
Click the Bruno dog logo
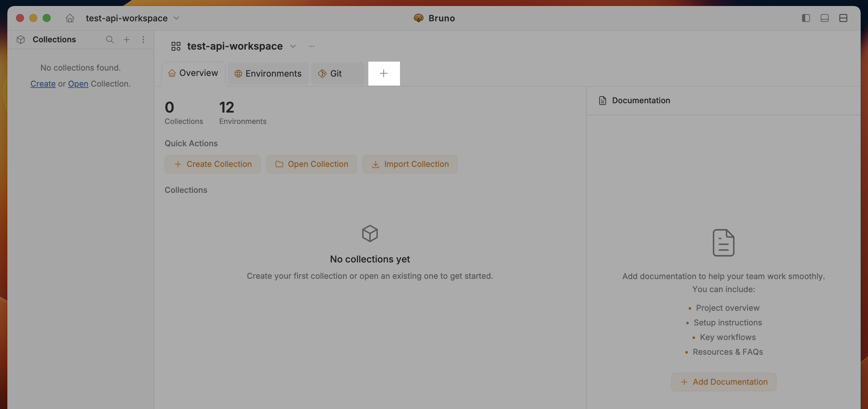click(x=419, y=18)
